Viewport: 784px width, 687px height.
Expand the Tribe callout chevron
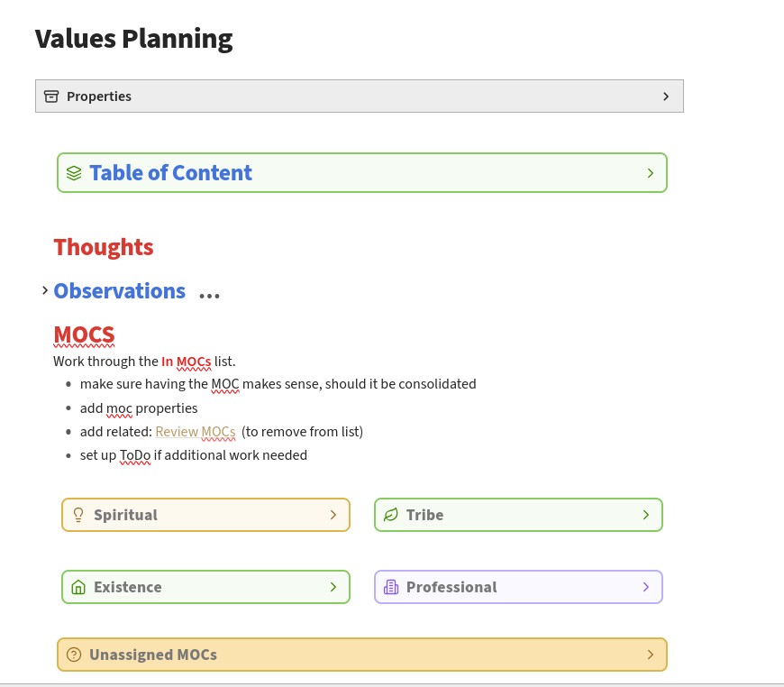(x=646, y=515)
